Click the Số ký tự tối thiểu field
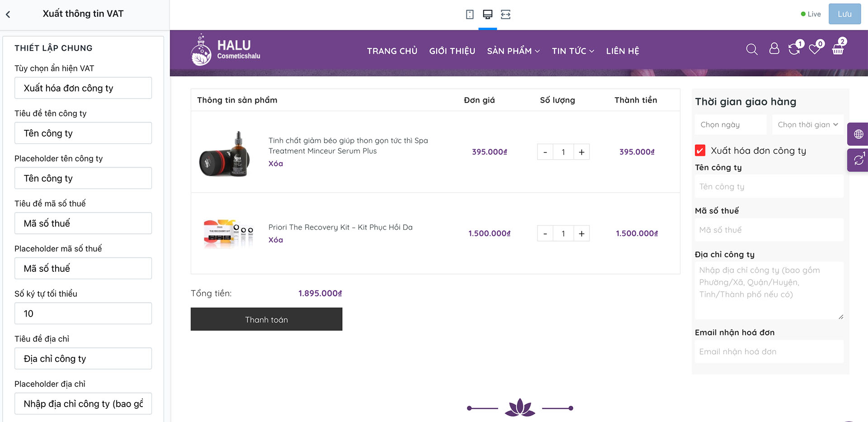The height and width of the screenshot is (422, 868). (83, 313)
